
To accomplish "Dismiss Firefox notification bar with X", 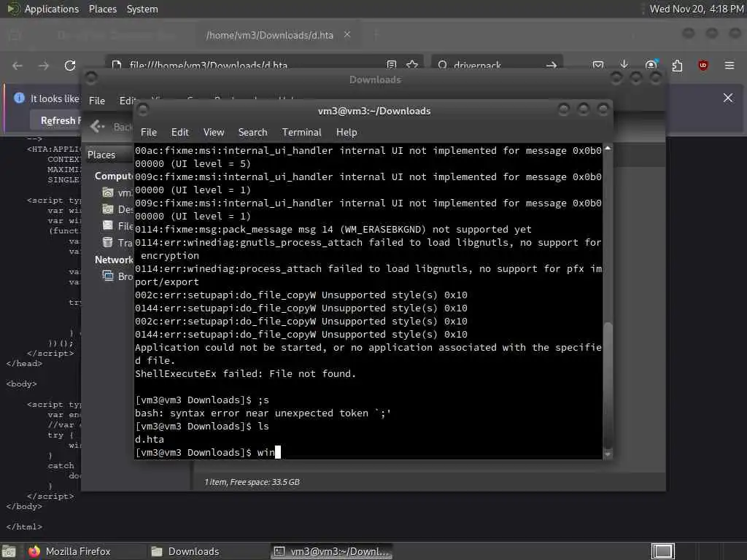I will coord(728,98).
